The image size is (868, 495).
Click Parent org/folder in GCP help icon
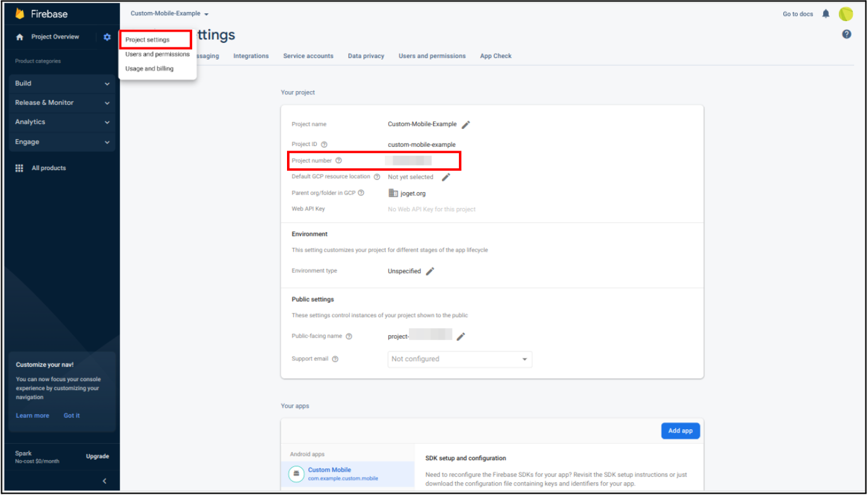pos(361,193)
